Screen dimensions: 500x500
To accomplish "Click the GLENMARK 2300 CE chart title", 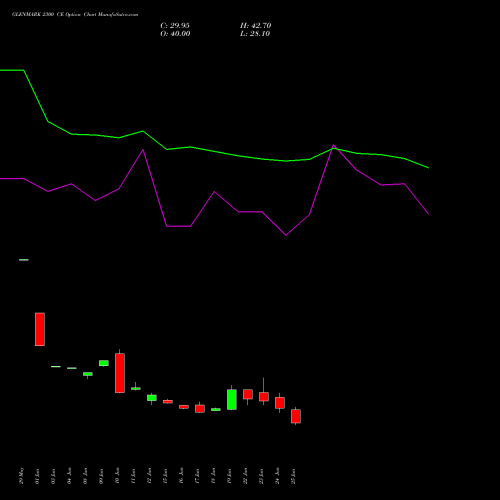I will (75, 15).
